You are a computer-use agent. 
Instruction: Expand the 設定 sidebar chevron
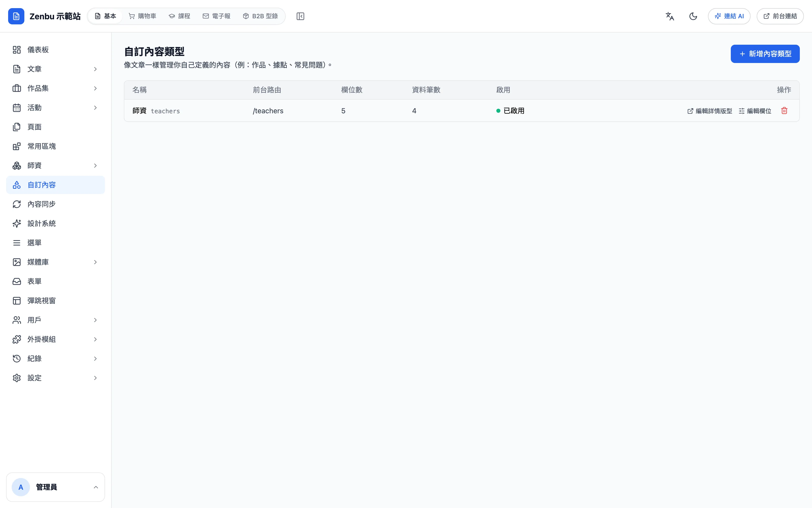(95, 378)
